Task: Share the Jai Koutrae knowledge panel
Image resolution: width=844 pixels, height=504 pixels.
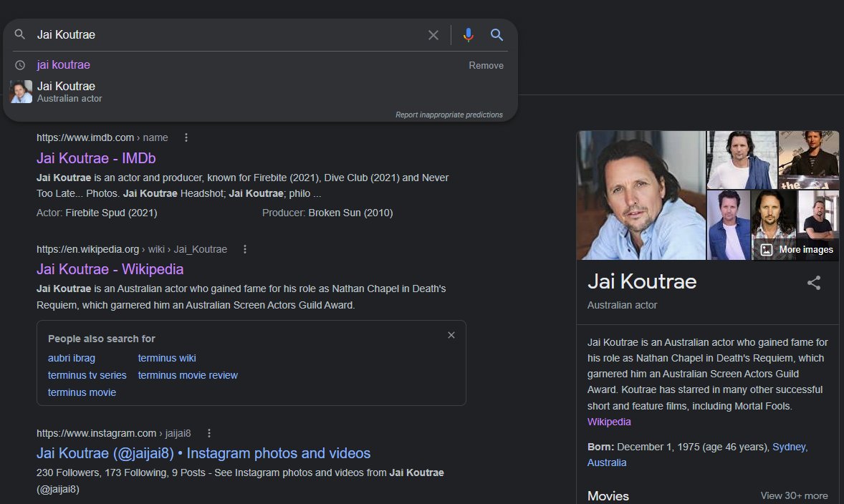Action: [814, 283]
